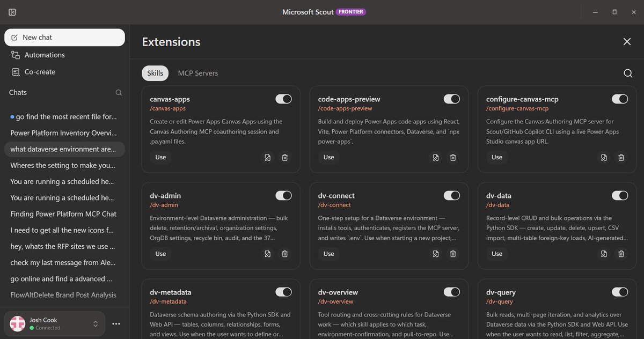Screen dimensions: 644x339
Task: Open the dv-admin skill file icon
Action: 267,254
